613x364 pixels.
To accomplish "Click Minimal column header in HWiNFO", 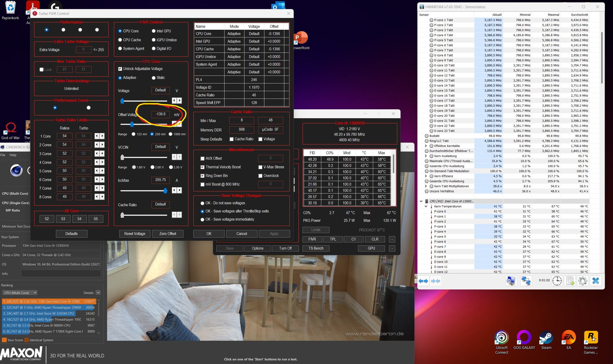I will point(517,15).
